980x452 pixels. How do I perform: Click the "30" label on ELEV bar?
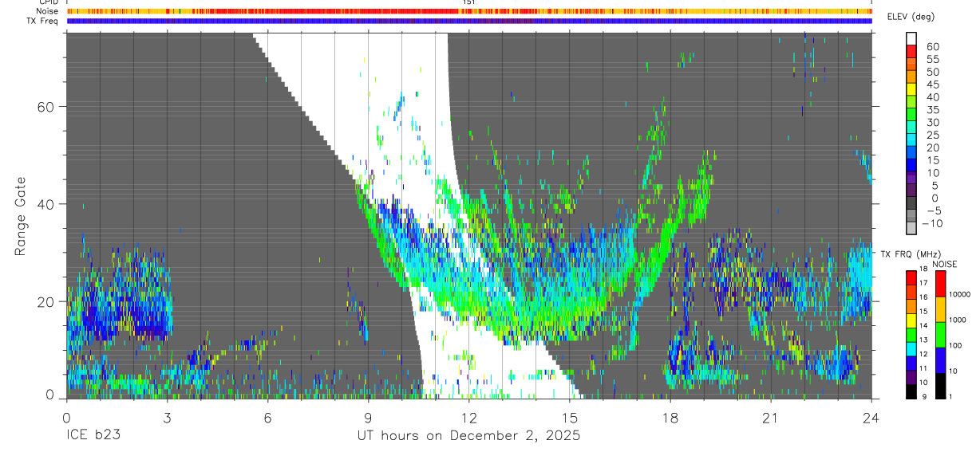point(932,122)
